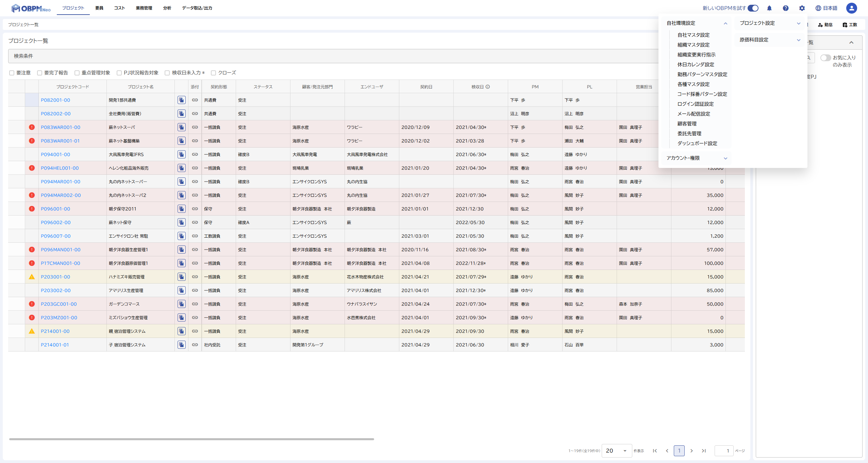Screen dimensions: 868x463
Task: Click attachment link icon for P094001-00
Action: click(x=195, y=154)
